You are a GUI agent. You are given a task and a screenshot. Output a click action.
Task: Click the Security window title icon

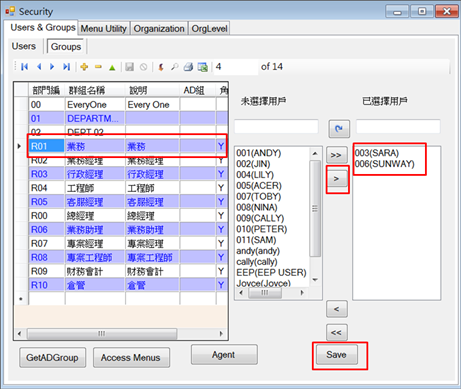[x=10, y=11]
